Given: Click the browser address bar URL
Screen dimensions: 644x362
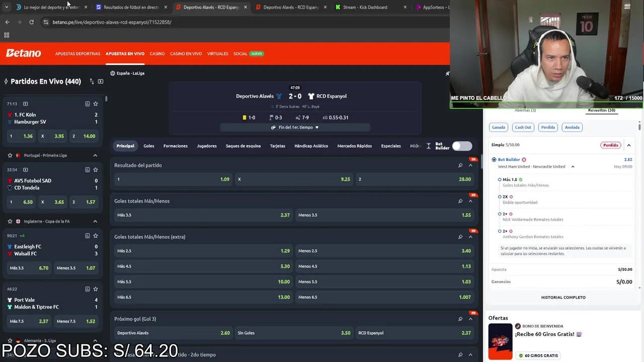Looking at the screenshot, I should 112,22.
